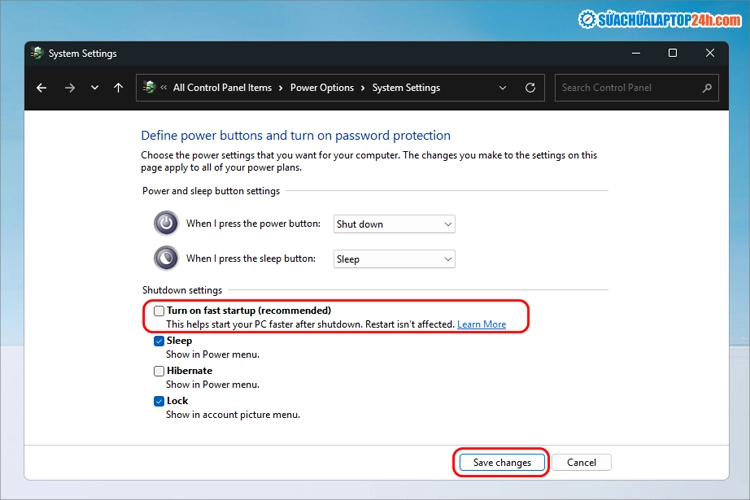Viewport: 750px width, 500px height.
Task: Expand the address bar history dropdown
Action: click(501, 88)
